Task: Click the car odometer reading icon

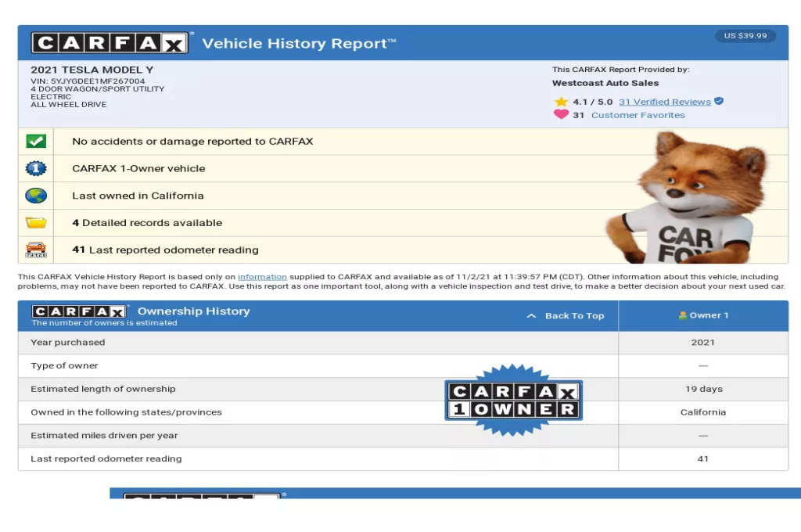Action: [x=36, y=250]
